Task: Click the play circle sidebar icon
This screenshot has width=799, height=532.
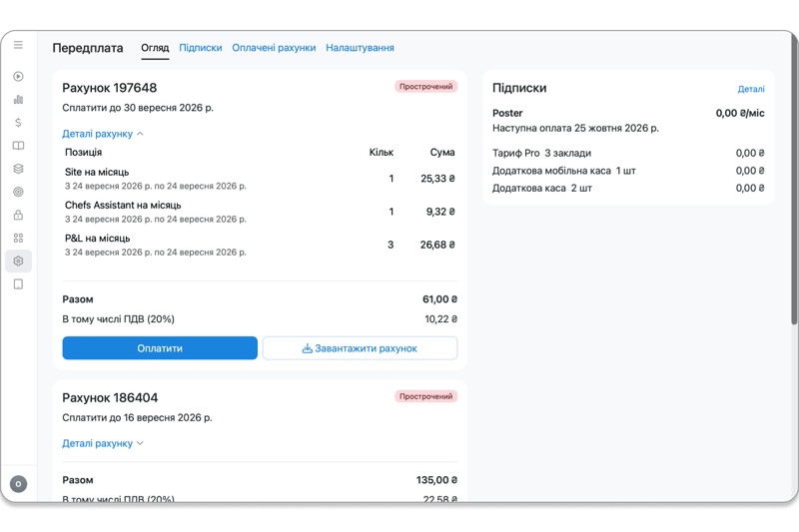Action: 18,77
